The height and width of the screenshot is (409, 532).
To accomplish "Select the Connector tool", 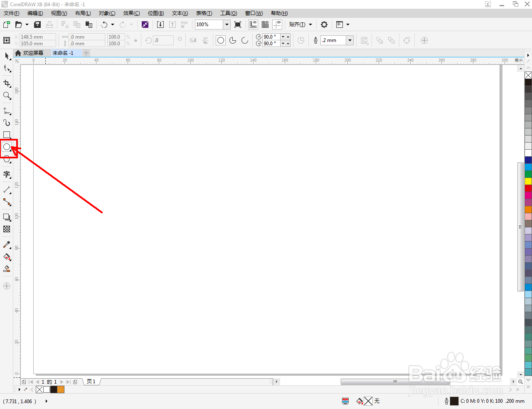I will pyautogui.click(x=7, y=202).
